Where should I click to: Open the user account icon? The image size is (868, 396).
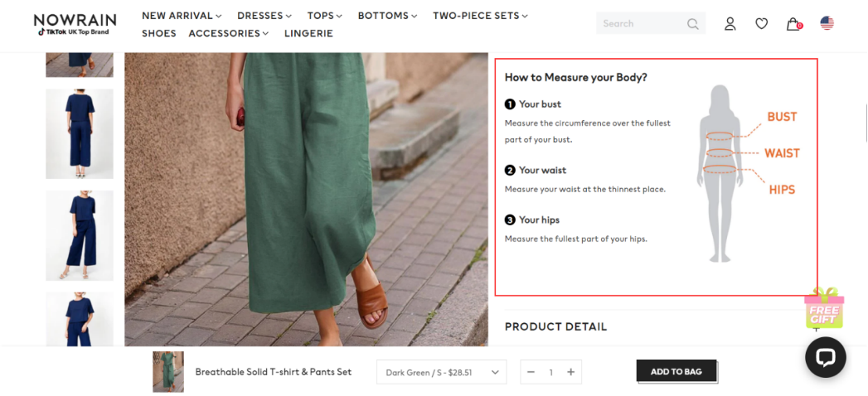[730, 24]
